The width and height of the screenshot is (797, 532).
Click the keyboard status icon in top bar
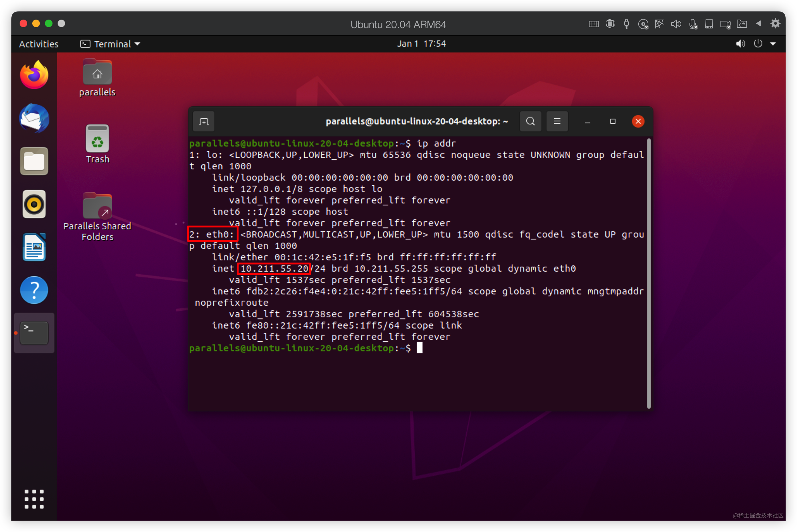click(x=594, y=24)
